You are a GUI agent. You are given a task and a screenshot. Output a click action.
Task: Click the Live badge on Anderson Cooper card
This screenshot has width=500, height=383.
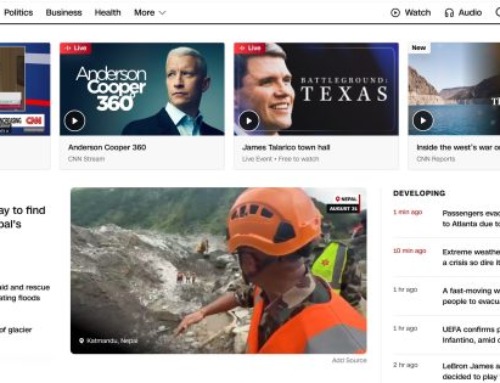click(76, 48)
